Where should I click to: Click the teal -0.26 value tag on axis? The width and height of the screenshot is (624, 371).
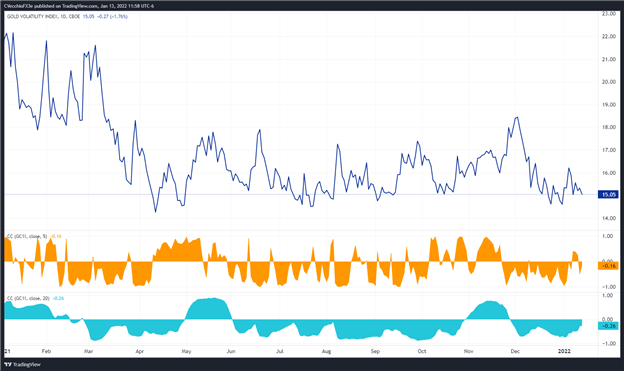[x=608, y=326]
